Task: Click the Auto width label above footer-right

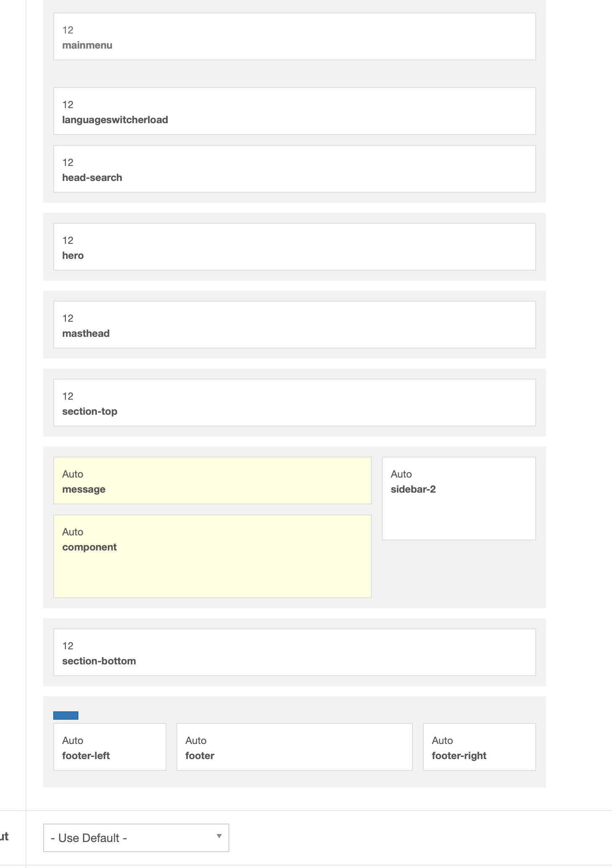Action: click(442, 741)
